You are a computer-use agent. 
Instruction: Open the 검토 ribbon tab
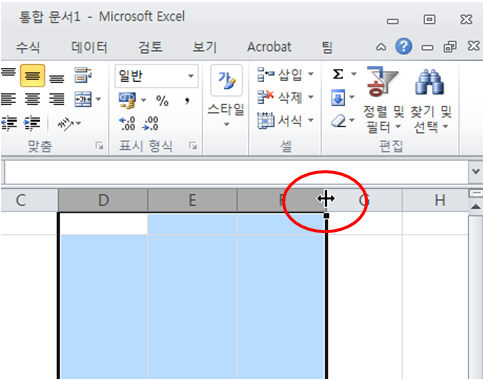pos(150,47)
